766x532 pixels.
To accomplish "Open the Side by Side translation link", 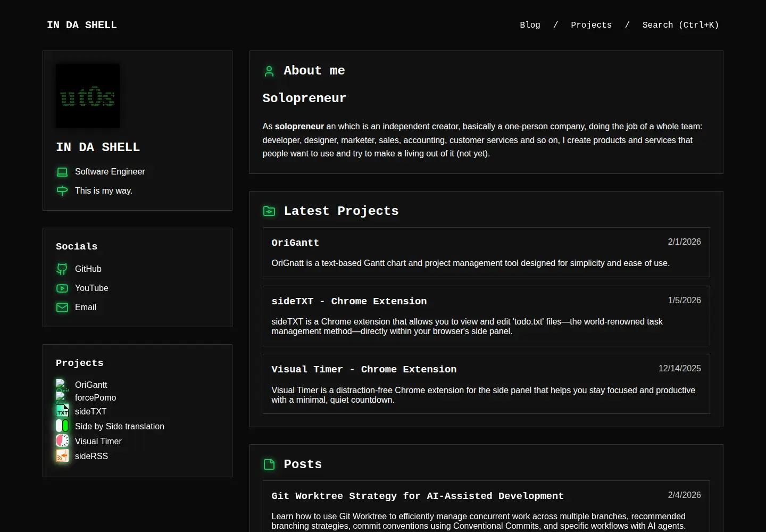I will click(x=120, y=426).
